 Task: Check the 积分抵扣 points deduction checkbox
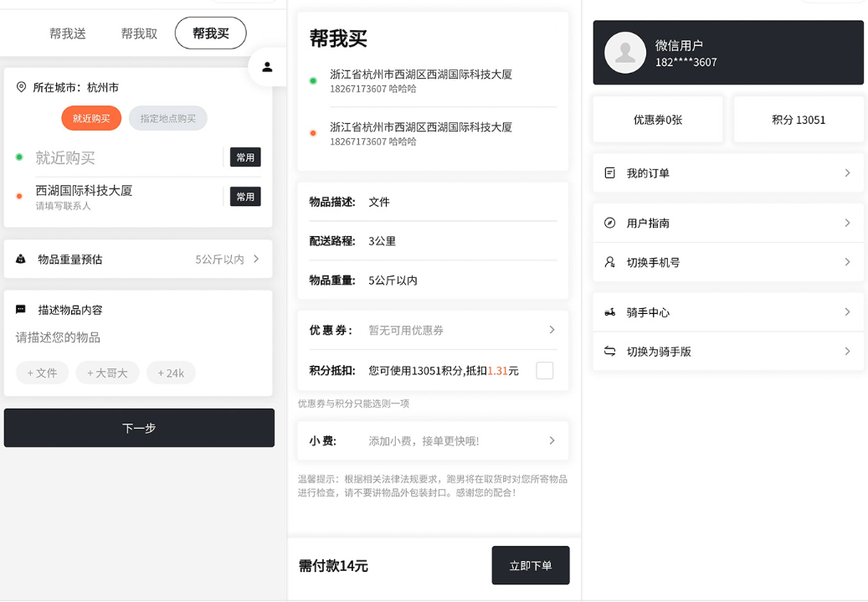coord(544,369)
